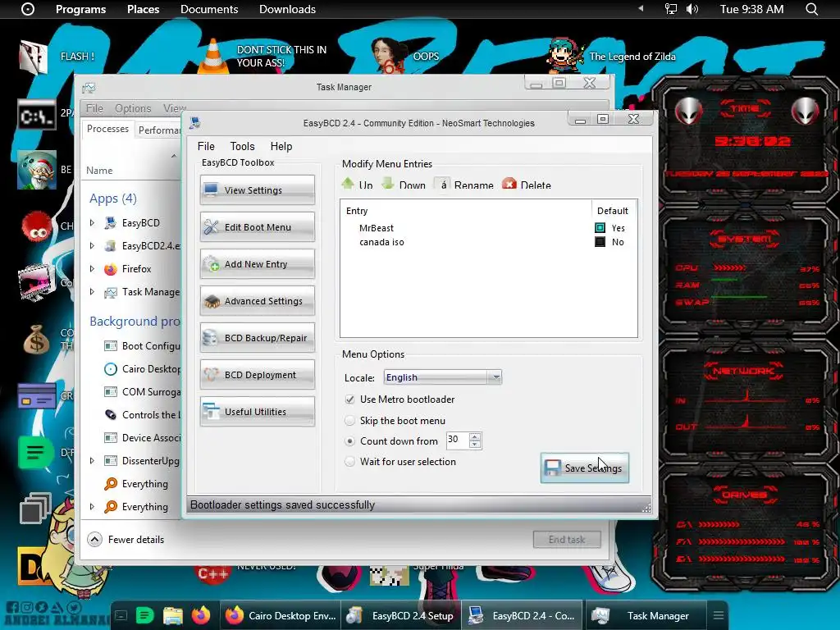Open Programs menu in top bar
The width and height of the screenshot is (840, 630).
(x=81, y=9)
